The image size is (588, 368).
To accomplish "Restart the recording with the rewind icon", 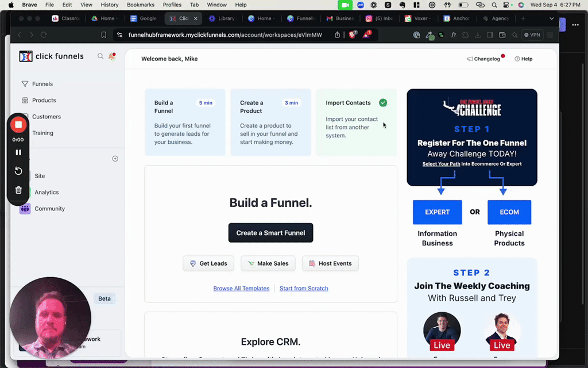I will 18,171.
